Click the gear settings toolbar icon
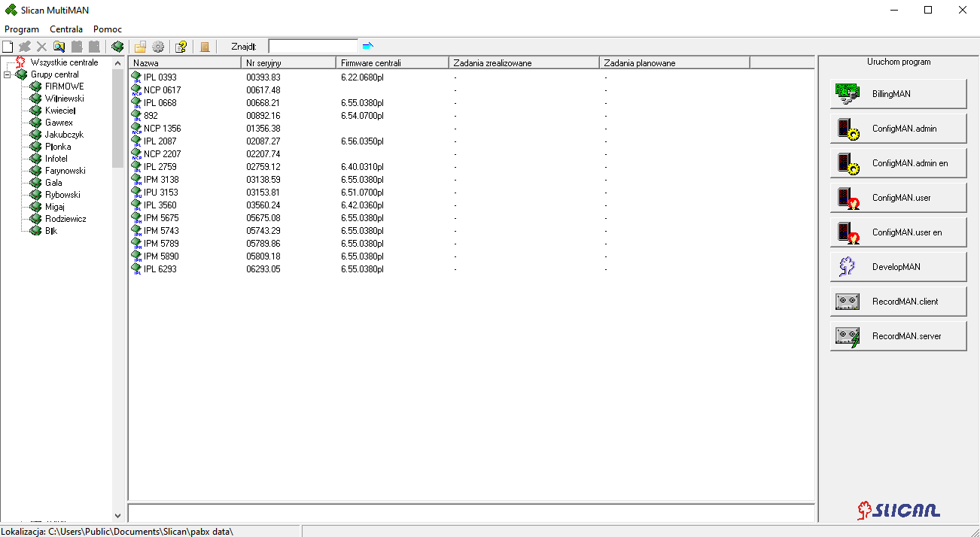 coord(158,47)
